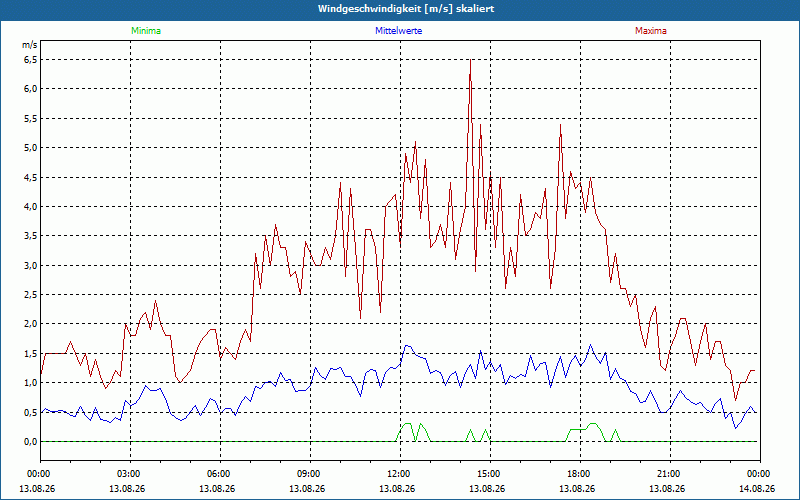Click the 2,5 y-axis value

[x=31, y=294]
